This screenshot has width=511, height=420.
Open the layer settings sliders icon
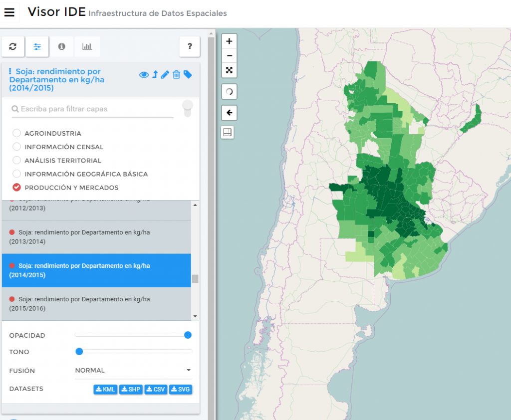click(37, 46)
